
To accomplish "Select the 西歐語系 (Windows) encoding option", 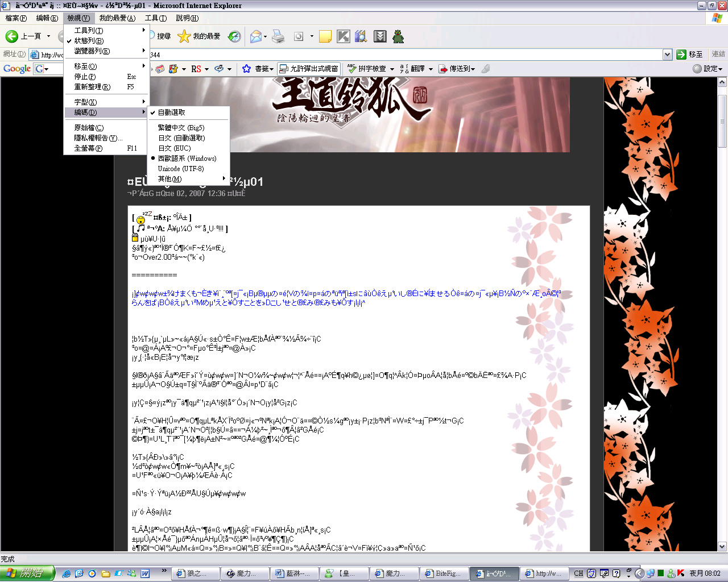I will [x=189, y=159].
